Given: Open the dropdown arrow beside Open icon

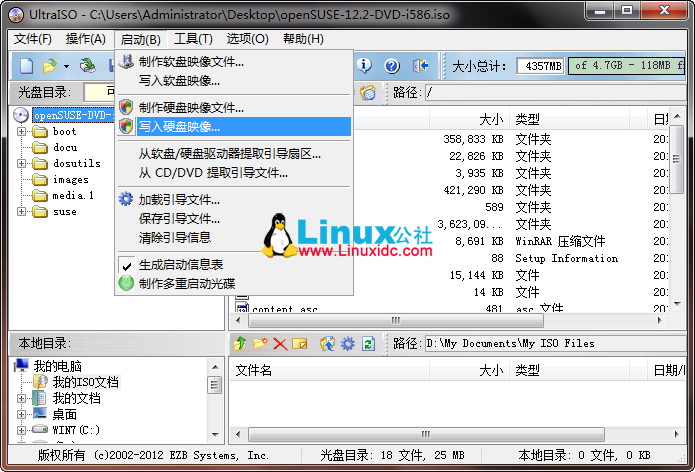Looking at the screenshot, I should (x=66, y=66).
